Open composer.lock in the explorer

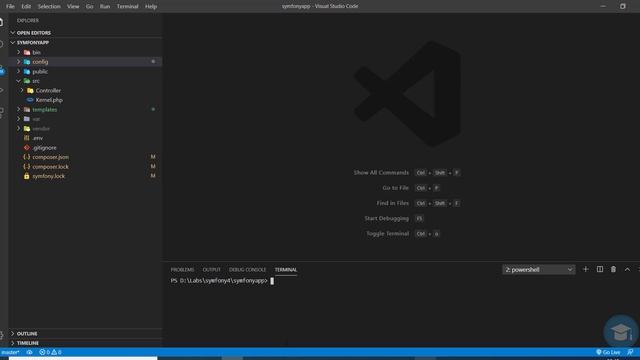[x=51, y=167]
